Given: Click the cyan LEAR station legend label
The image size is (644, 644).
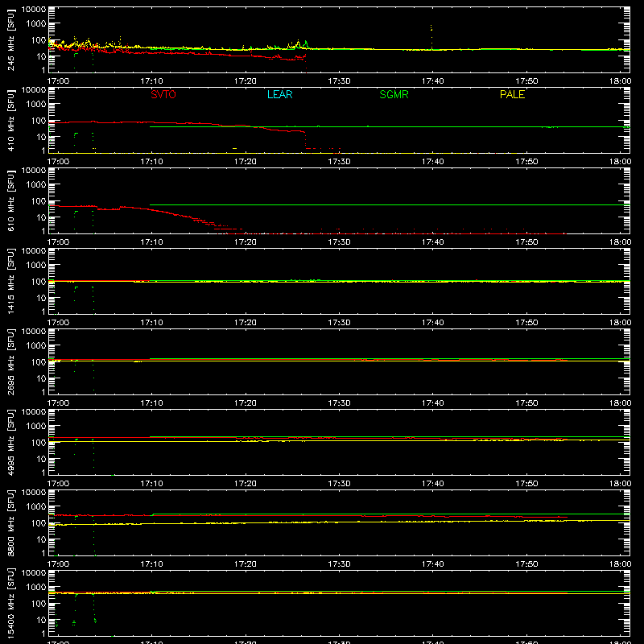Looking at the screenshot, I should point(279,94).
